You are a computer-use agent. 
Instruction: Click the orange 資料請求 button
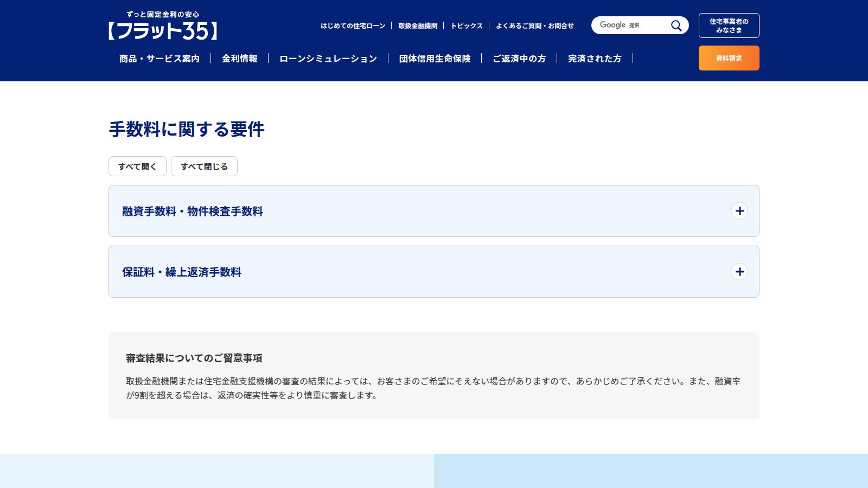coord(729,58)
